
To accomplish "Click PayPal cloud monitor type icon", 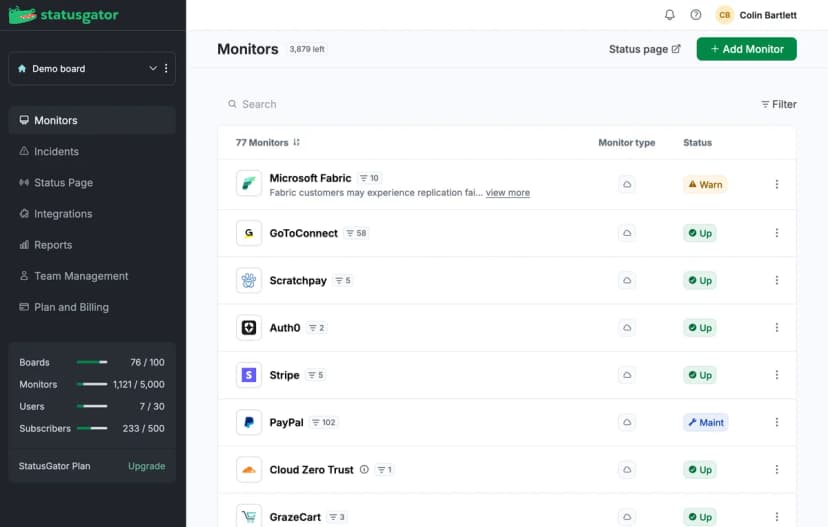I will pyautogui.click(x=627, y=422).
